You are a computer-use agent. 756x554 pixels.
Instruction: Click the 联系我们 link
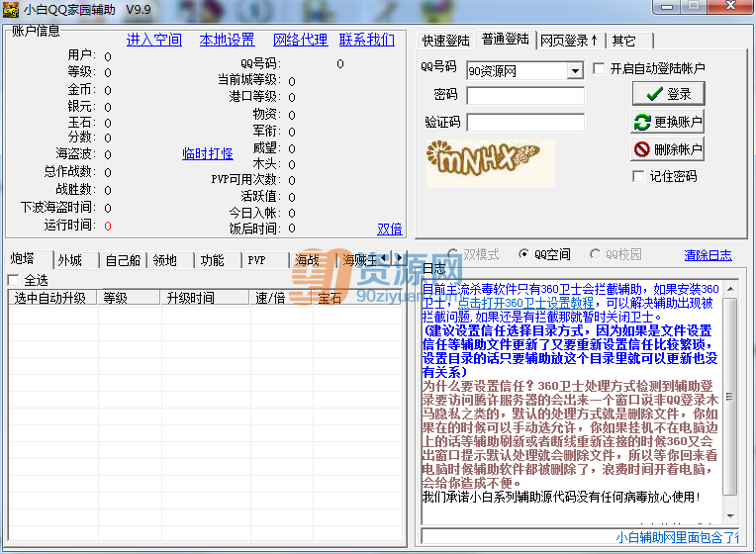point(367,40)
